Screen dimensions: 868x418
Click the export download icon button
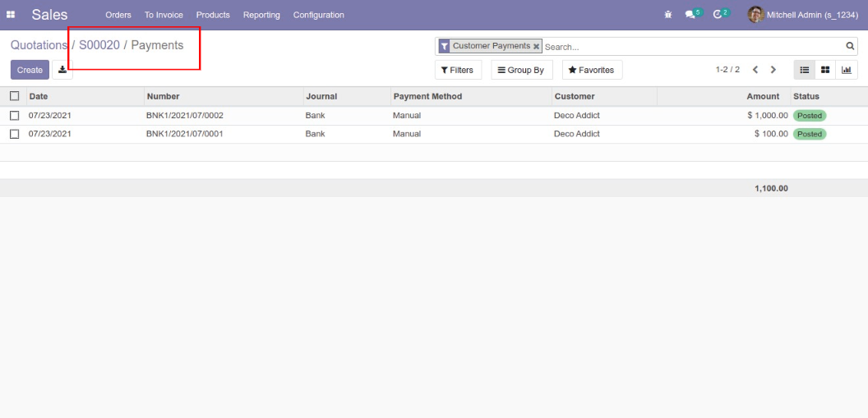[62, 70]
